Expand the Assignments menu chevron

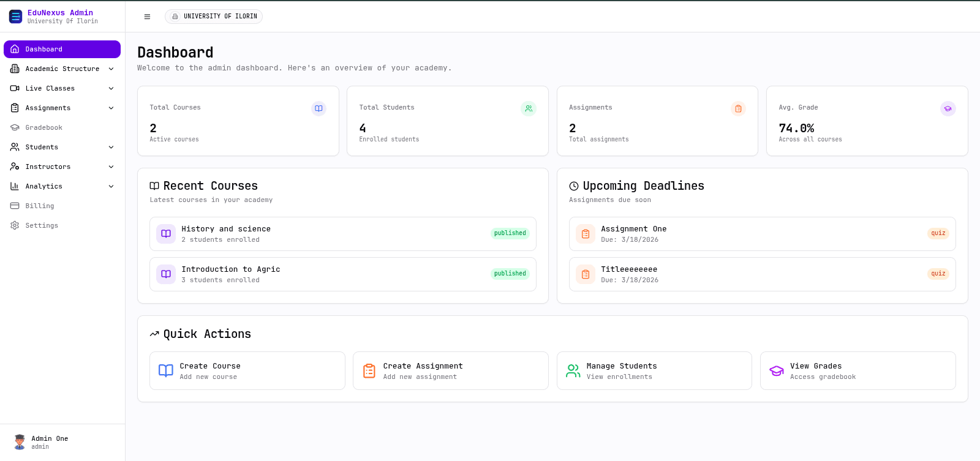(111, 108)
